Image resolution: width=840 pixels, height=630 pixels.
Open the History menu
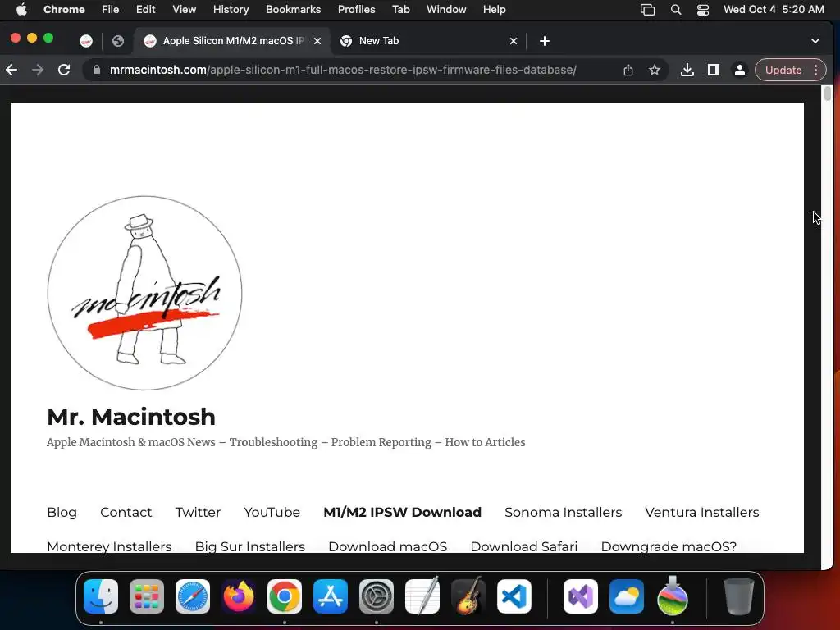231,9
